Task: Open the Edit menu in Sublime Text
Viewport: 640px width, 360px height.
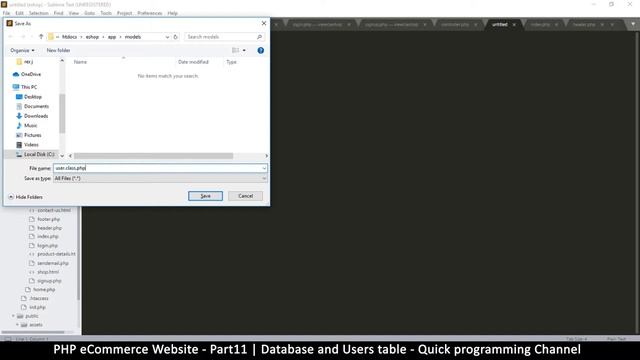Action: [x=19, y=13]
